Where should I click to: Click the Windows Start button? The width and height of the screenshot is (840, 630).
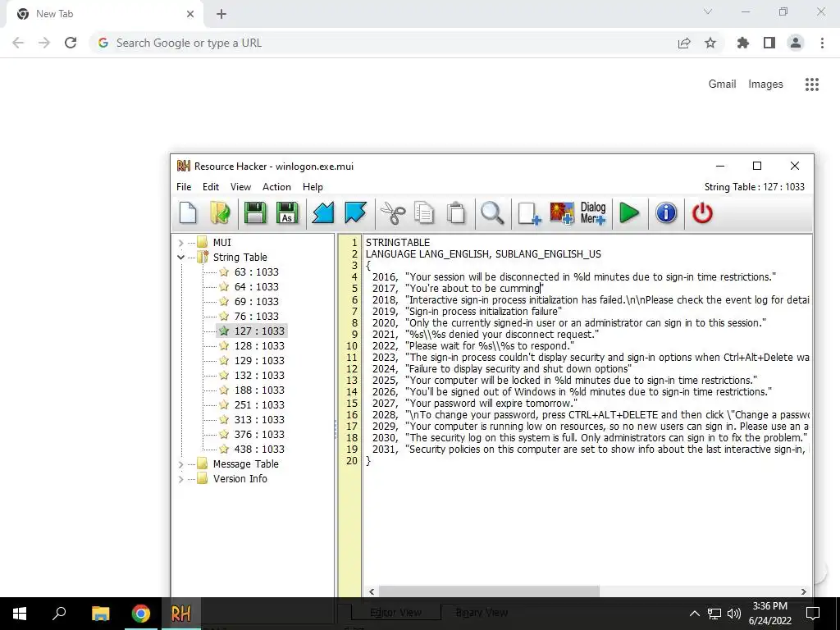(x=20, y=614)
